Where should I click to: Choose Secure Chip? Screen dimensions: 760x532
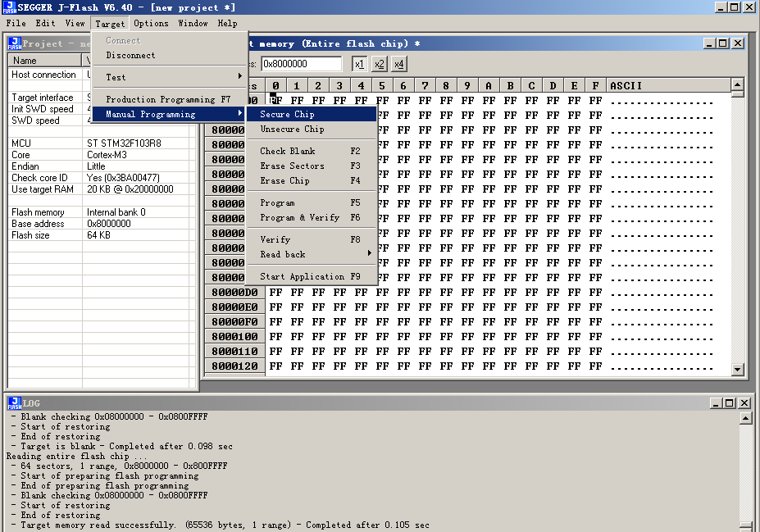(312, 114)
